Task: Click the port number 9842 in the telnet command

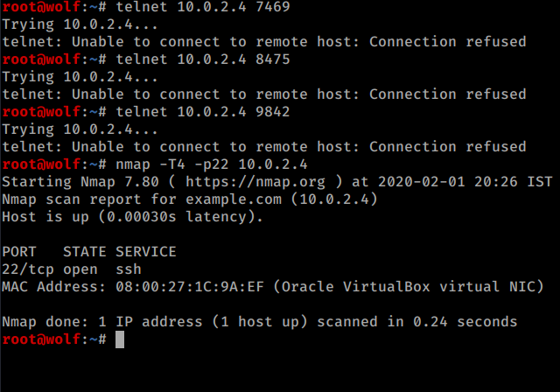Action: pyautogui.click(x=273, y=112)
